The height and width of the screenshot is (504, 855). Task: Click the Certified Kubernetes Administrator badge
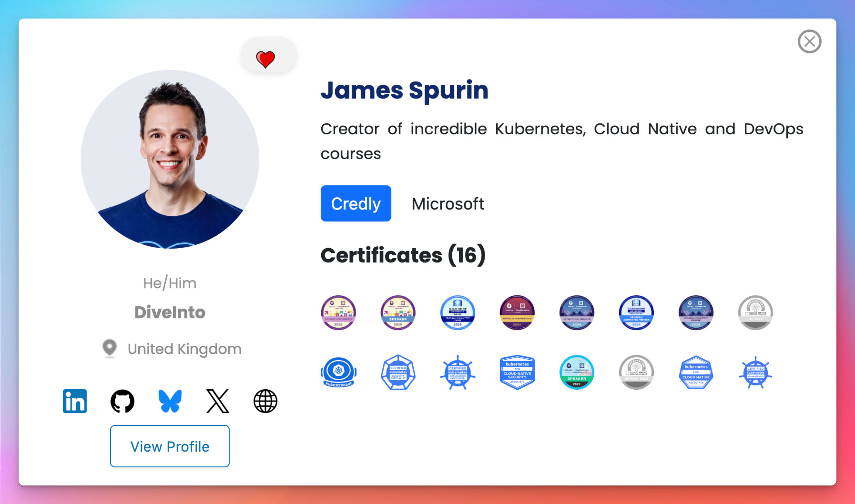coord(755,372)
